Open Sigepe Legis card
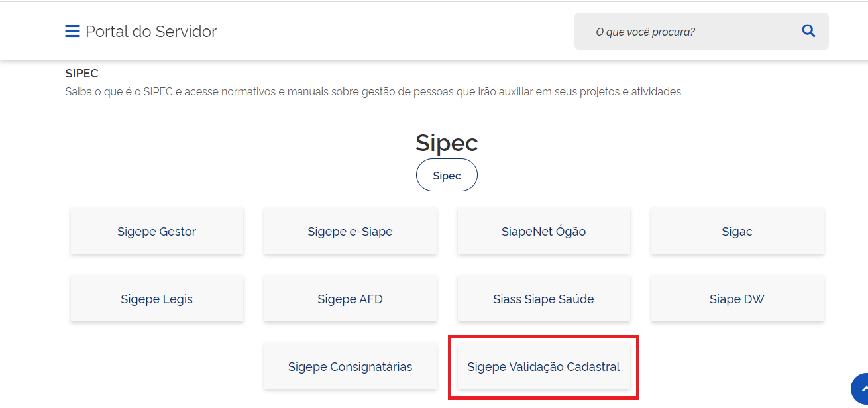The image size is (868, 408). coord(157,299)
